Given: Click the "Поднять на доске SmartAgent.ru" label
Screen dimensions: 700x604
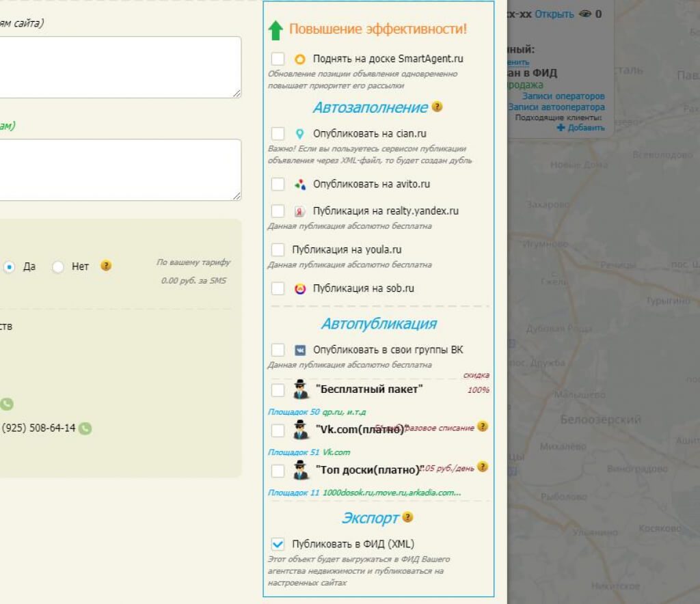Looking at the screenshot, I should [388, 59].
